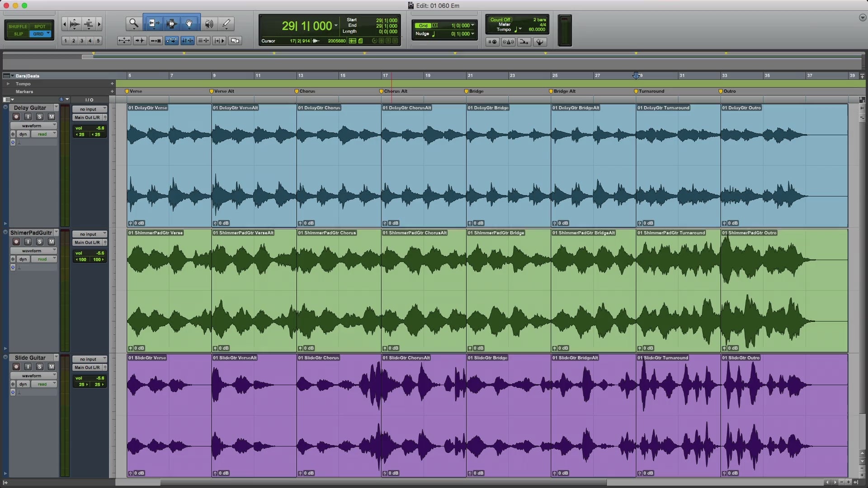Click the Selector waveform tool

coord(171,23)
